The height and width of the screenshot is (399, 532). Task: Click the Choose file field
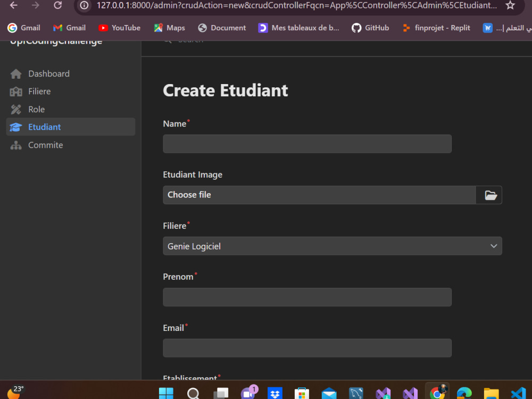319,195
